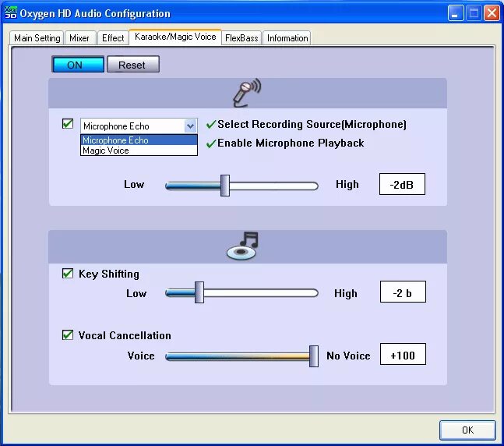Click the music disc icon
The width and height of the screenshot is (504, 446).
tap(243, 246)
